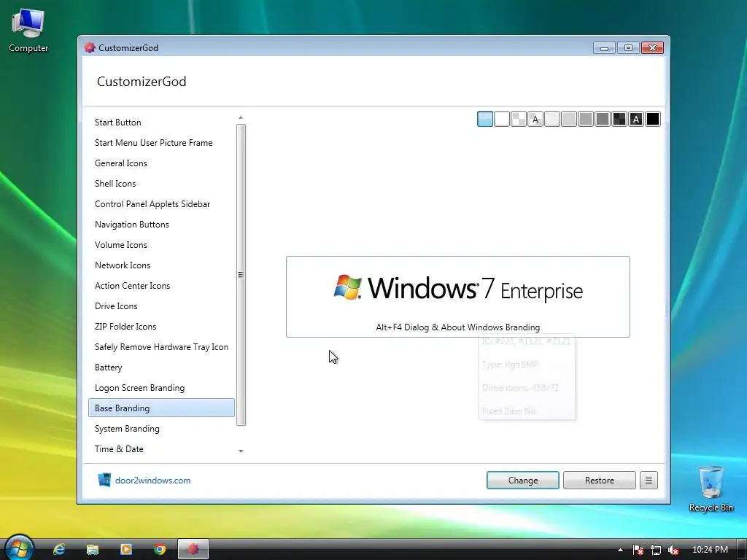Select Network Icons category
Image resolution: width=747 pixels, height=560 pixels.
[161, 265]
